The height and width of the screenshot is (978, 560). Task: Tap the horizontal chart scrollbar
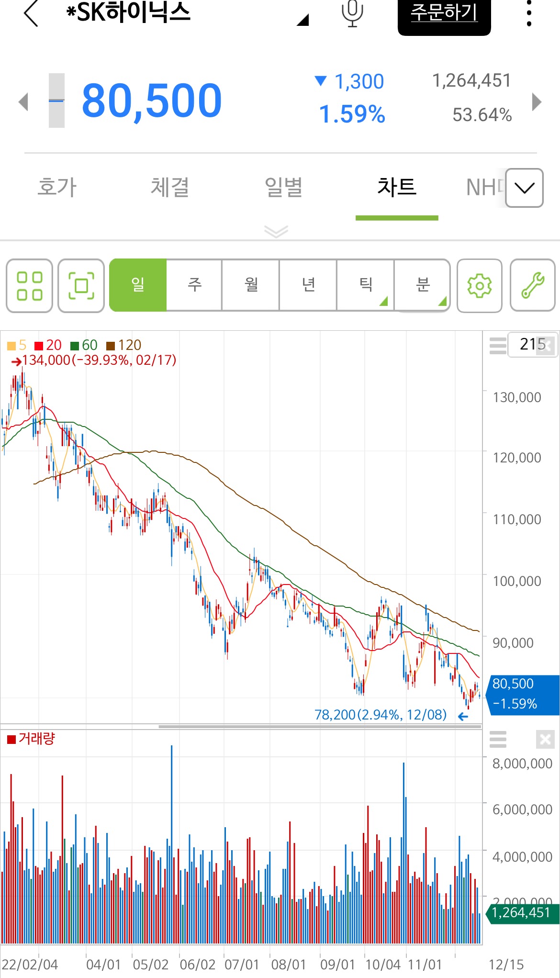(320, 726)
